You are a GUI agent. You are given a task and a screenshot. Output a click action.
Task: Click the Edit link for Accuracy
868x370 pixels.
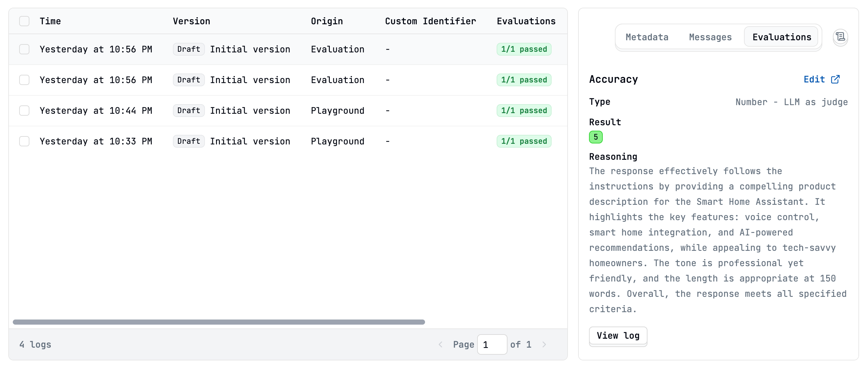(x=814, y=79)
